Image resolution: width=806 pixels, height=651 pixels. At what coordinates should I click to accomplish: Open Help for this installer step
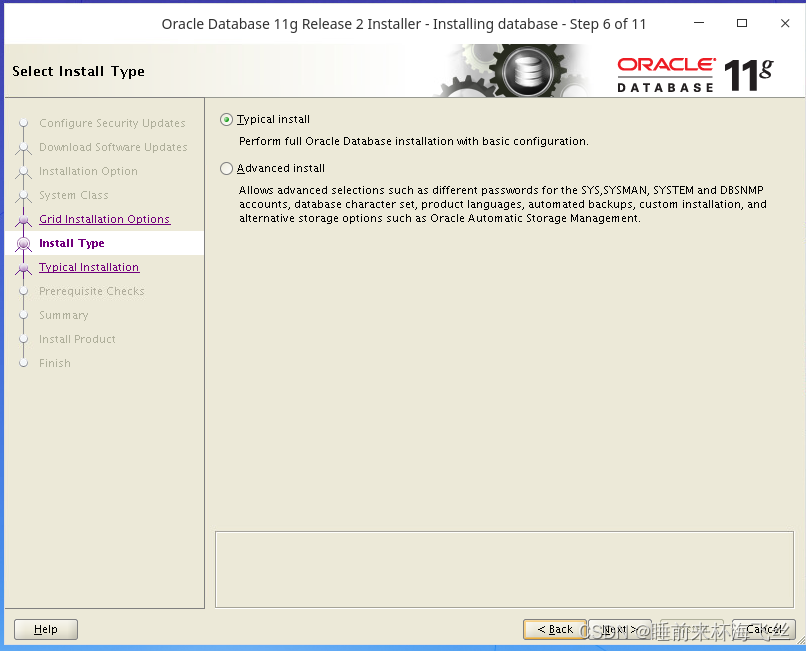tap(45, 629)
